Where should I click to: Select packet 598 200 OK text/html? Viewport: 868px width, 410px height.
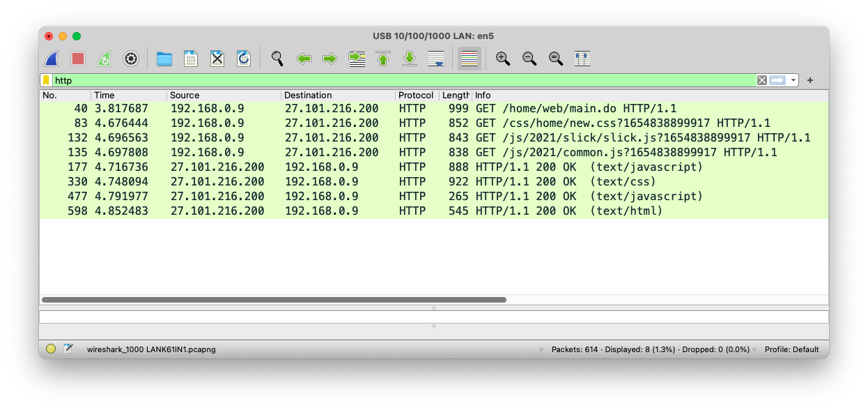click(x=434, y=211)
